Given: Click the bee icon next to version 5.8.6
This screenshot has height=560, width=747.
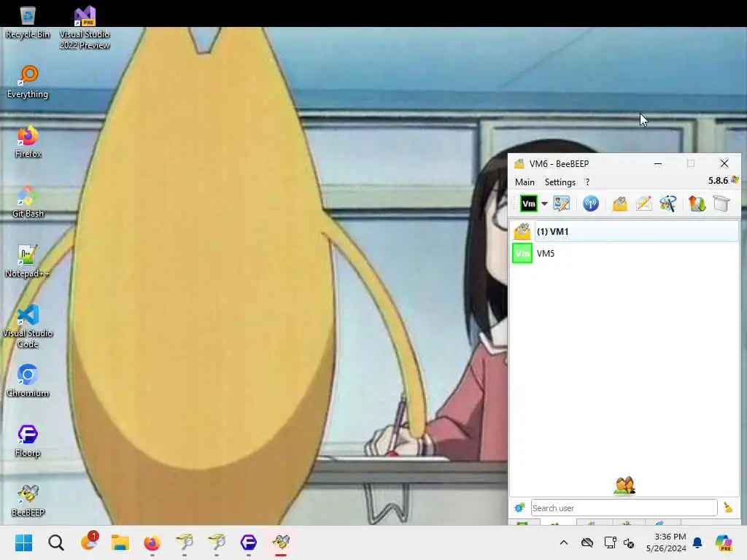Looking at the screenshot, I should tap(735, 180).
